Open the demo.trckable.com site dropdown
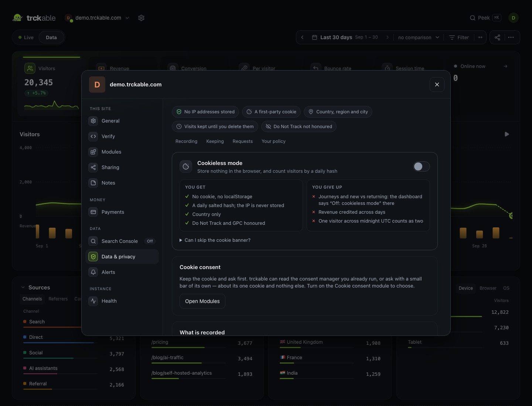This screenshot has width=532, height=406. click(97, 18)
